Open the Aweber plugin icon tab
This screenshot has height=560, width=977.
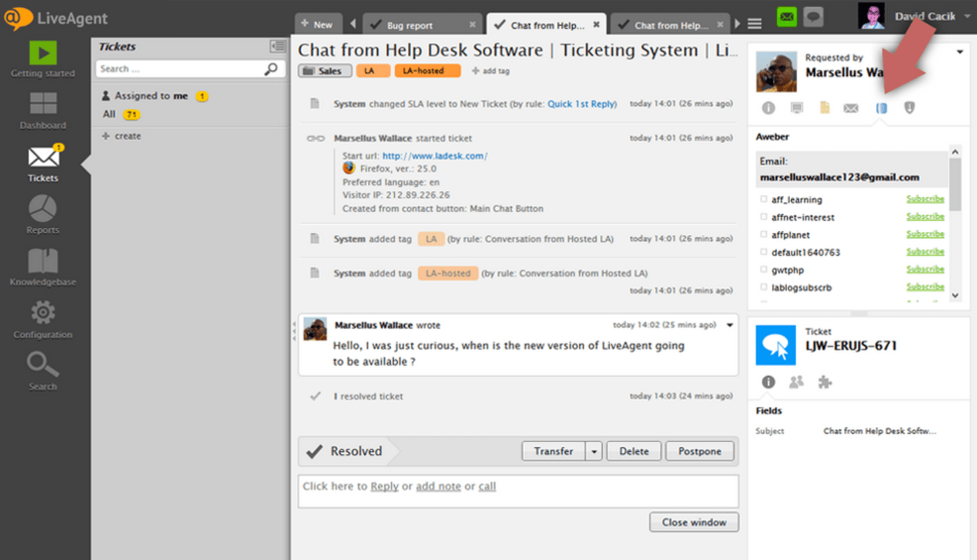coord(881,108)
